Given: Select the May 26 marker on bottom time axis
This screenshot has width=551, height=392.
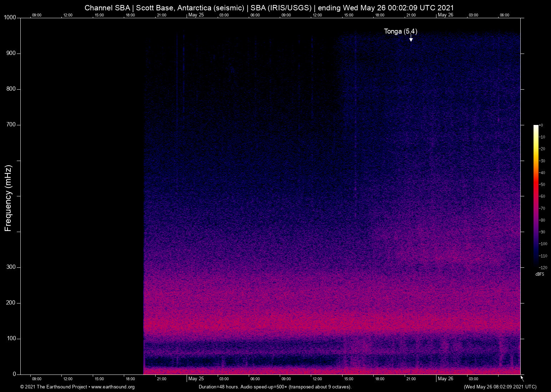Looking at the screenshot, I should [445, 378].
